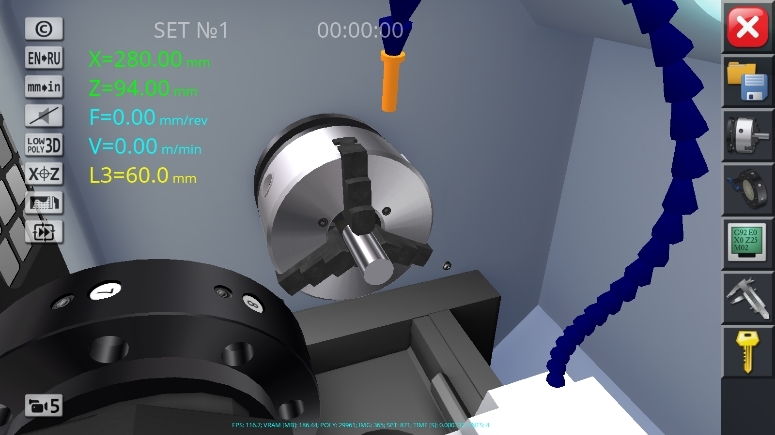
Task: Toggle the muted sound icon
Action: tap(44, 115)
